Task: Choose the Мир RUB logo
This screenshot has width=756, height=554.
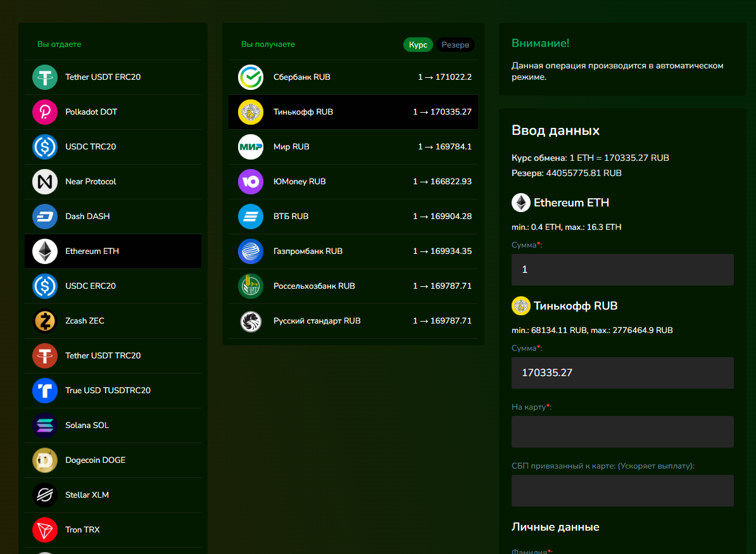Action: (x=251, y=147)
